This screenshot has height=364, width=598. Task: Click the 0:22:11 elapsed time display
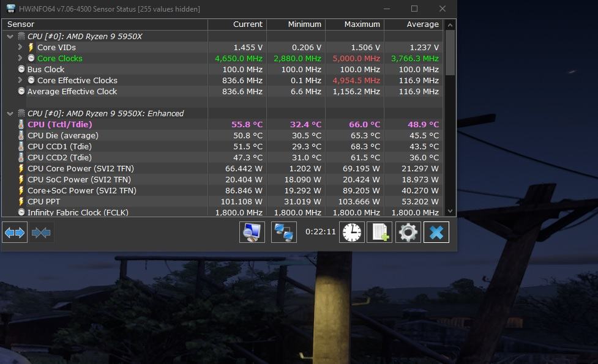[x=320, y=232]
